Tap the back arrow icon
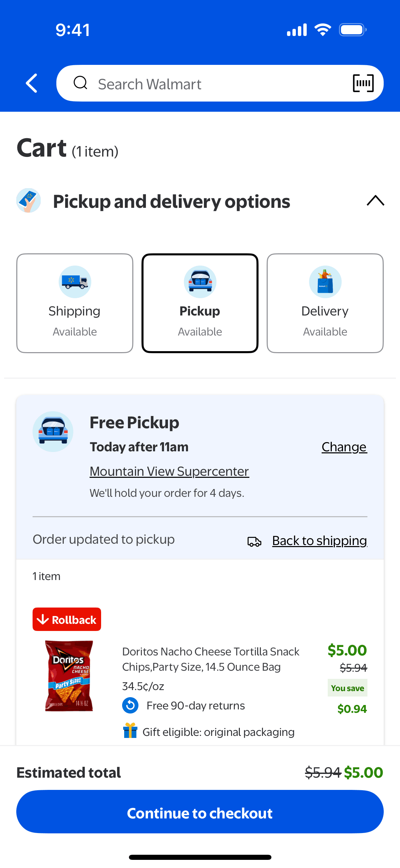 32,83
